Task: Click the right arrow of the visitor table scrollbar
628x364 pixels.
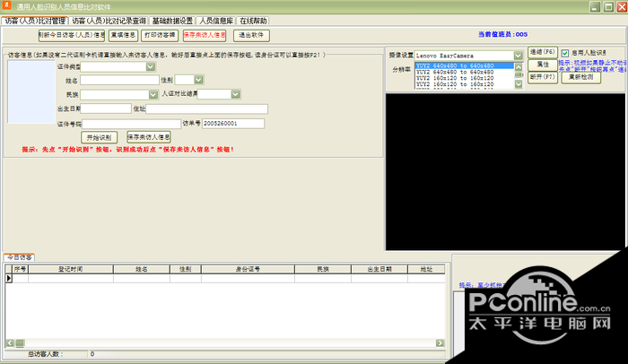Action: (x=440, y=342)
